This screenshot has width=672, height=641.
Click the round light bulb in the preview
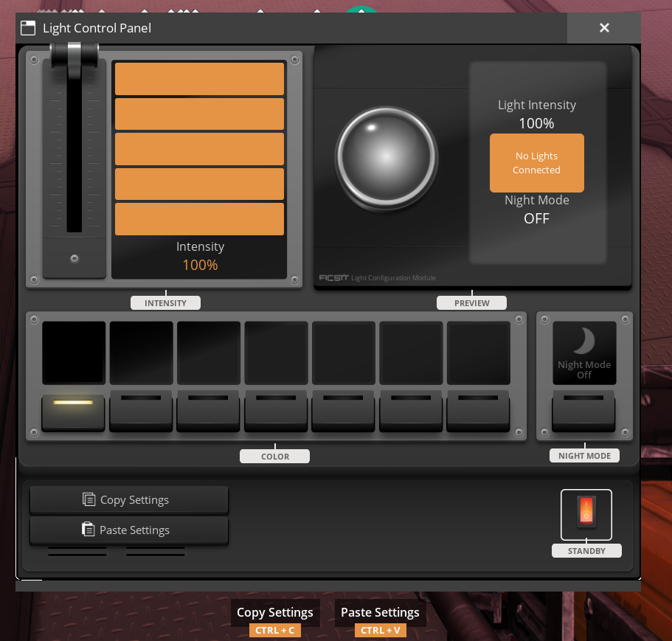point(386,158)
